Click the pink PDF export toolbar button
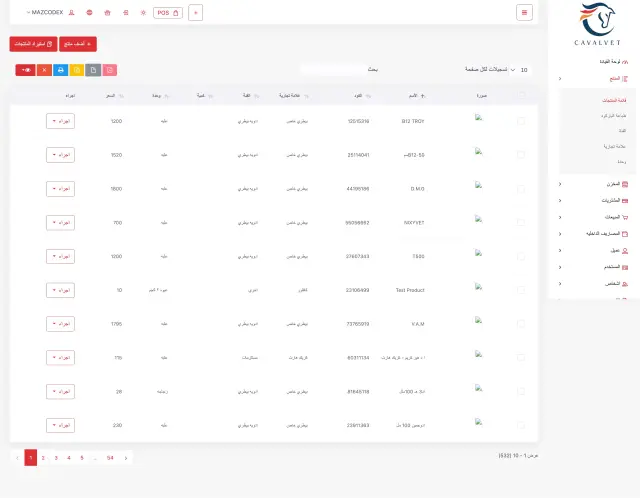Screen dimensions: 640x498 click(109, 70)
